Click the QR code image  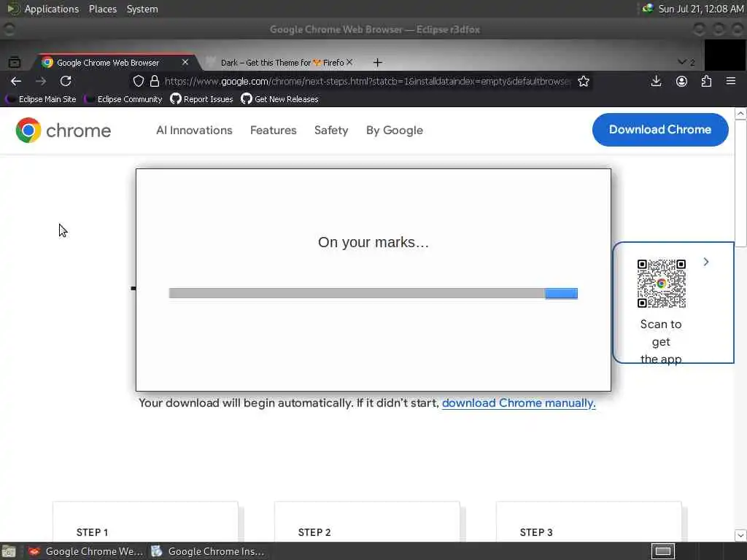click(661, 284)
